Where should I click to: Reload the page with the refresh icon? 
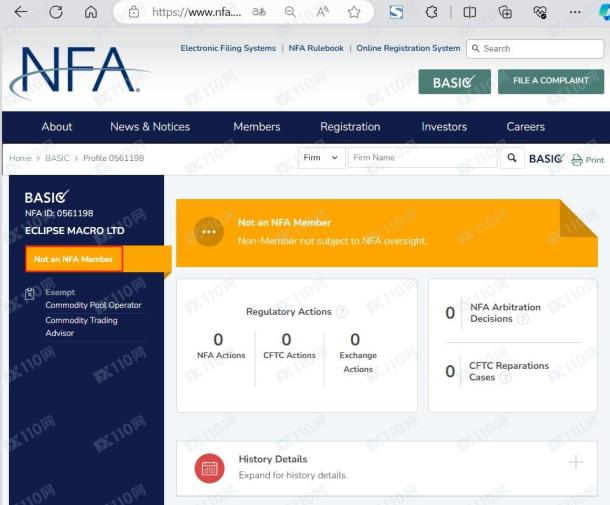tap(56, 12)
